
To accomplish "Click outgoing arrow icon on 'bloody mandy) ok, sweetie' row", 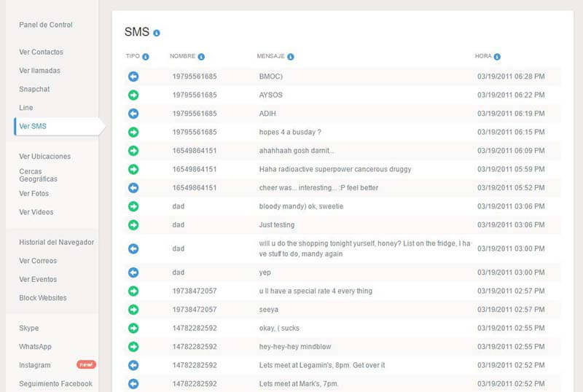I will point(133,206).
